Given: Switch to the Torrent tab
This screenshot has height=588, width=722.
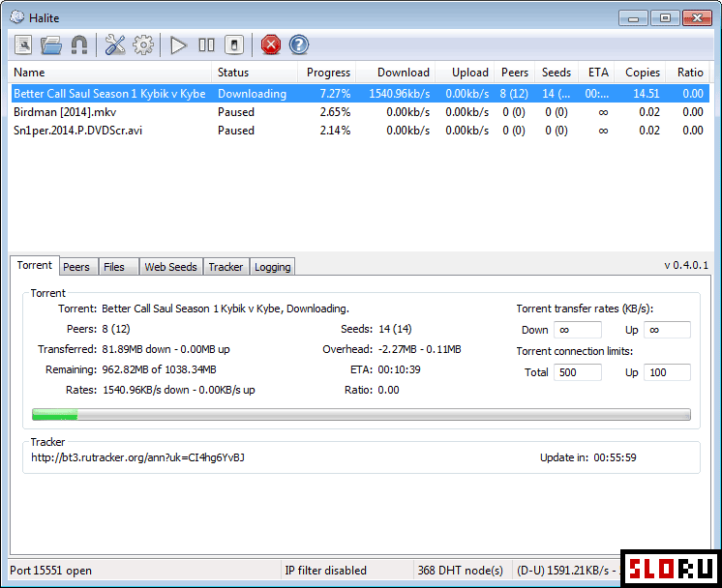Looking at the screenshot, I should click(x=35, y=266).
